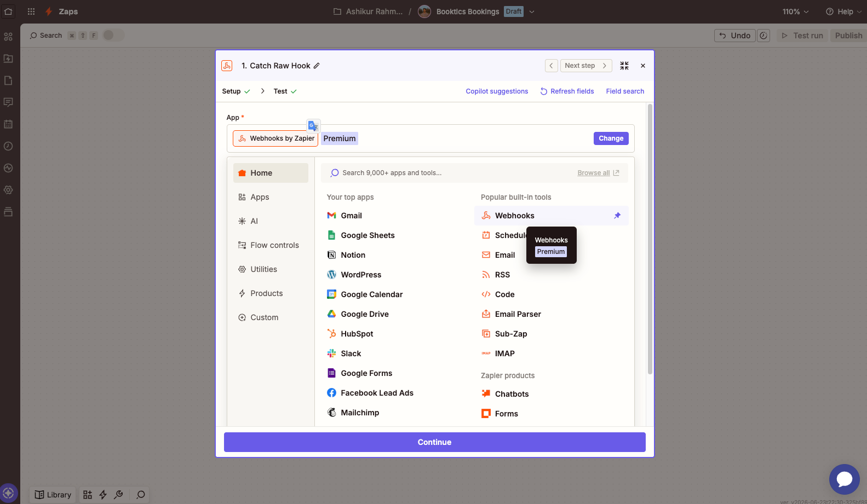Click Browse all link

click(598, 173)
